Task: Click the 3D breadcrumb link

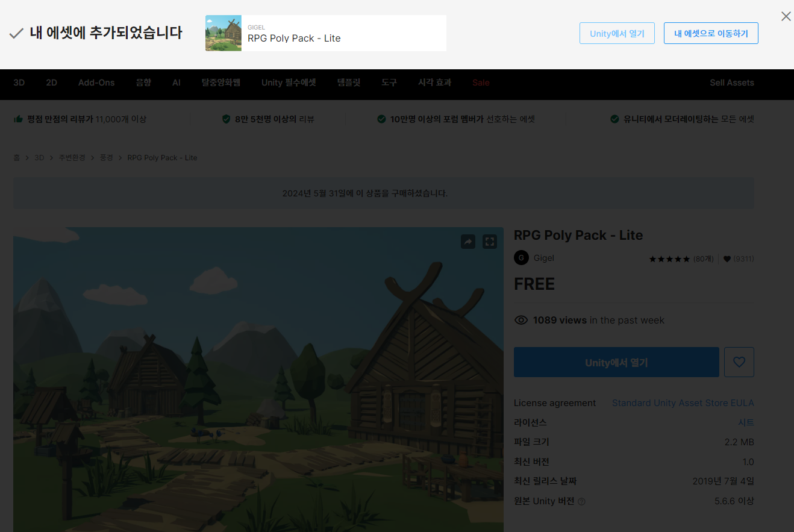Action: click(39, 157)
